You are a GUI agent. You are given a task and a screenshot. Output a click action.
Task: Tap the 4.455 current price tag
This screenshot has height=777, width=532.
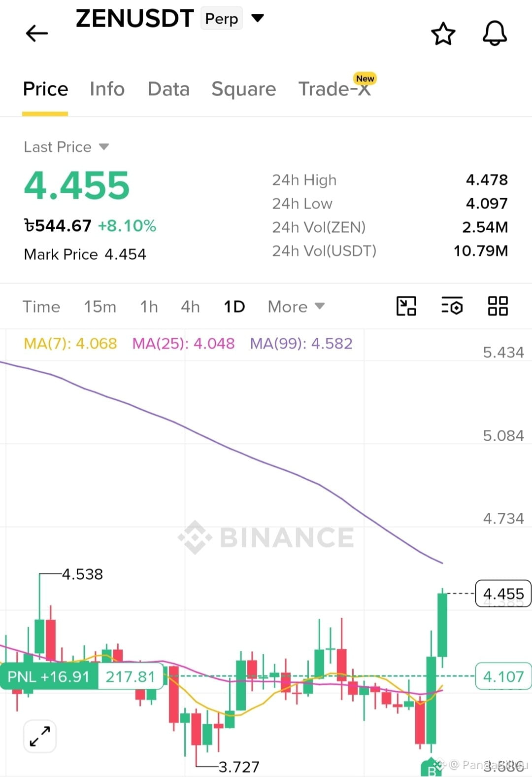coord(503,594)
